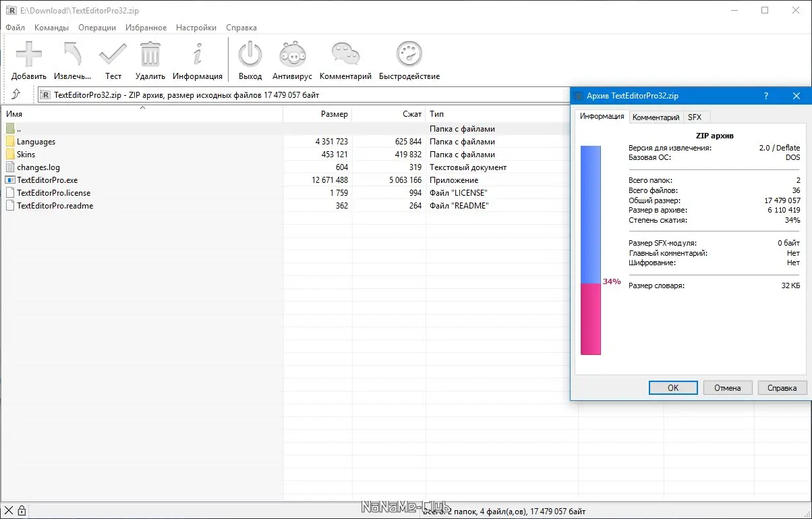Click the TextEditorPro.readme file icon
Screen dimensions: 812x519
click(10, 206)
